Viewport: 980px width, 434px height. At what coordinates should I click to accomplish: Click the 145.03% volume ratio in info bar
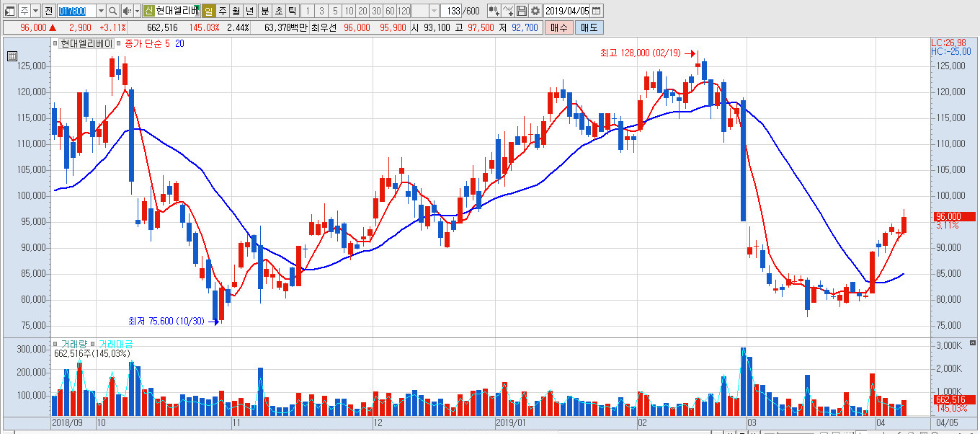[204, 27]
